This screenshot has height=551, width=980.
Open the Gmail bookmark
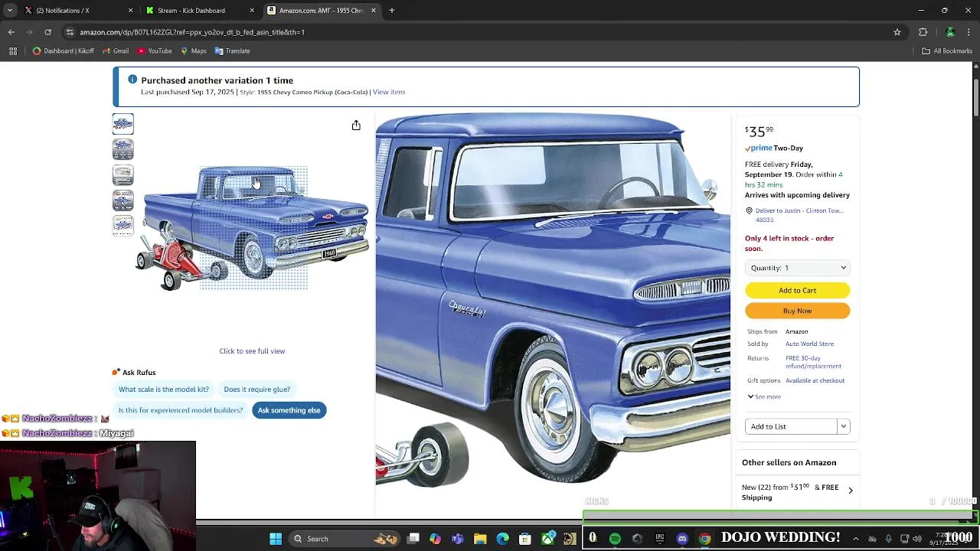point(114,51)
